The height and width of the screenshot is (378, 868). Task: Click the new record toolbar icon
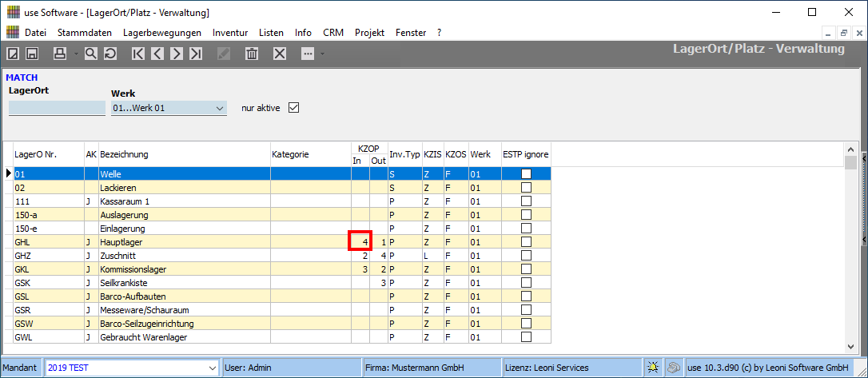(x=13, y=54)
